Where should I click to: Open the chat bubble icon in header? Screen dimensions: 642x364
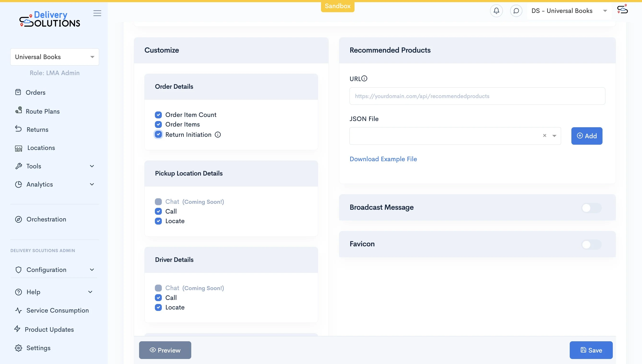(x=516, y=11)
